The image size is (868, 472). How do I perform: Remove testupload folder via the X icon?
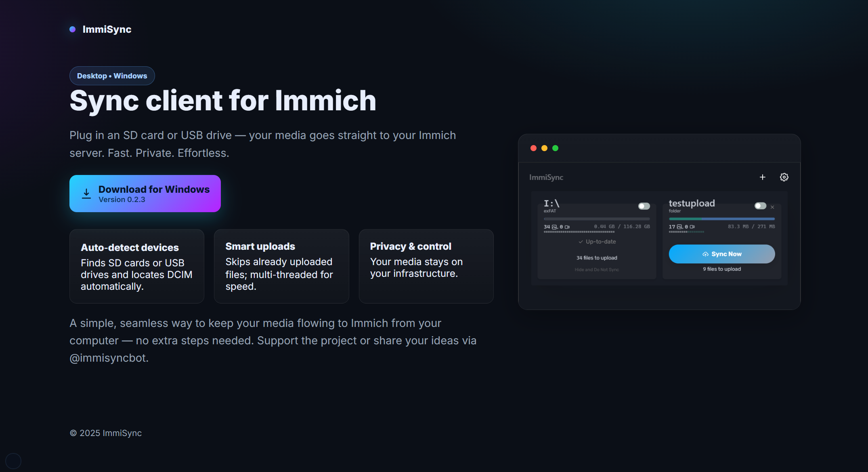[772, 207]
